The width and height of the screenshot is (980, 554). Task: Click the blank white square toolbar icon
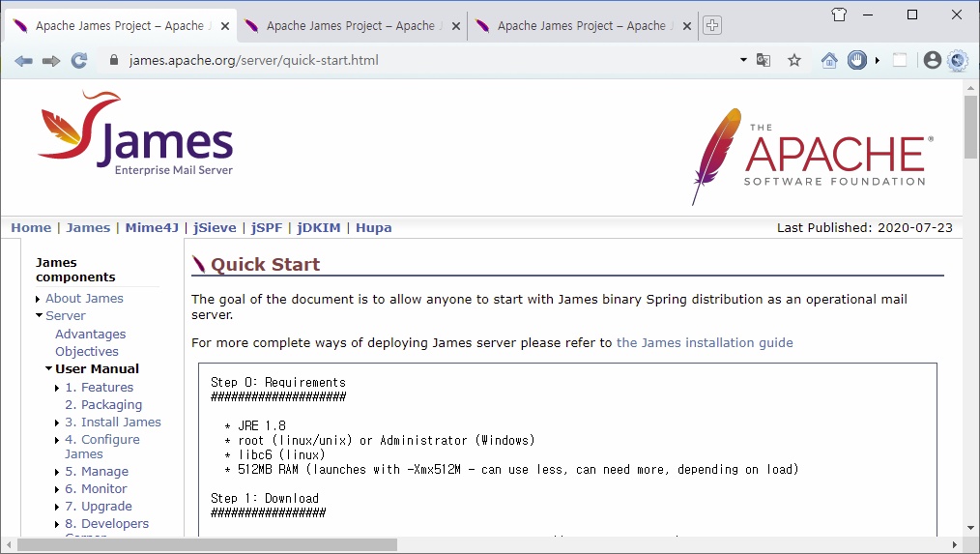pyautogui.click(x=900, y=60)
